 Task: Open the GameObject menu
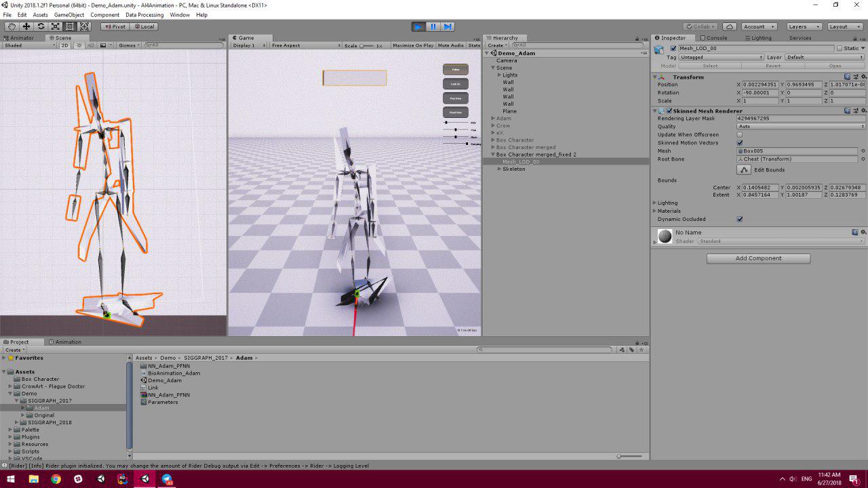coord(68,14)
